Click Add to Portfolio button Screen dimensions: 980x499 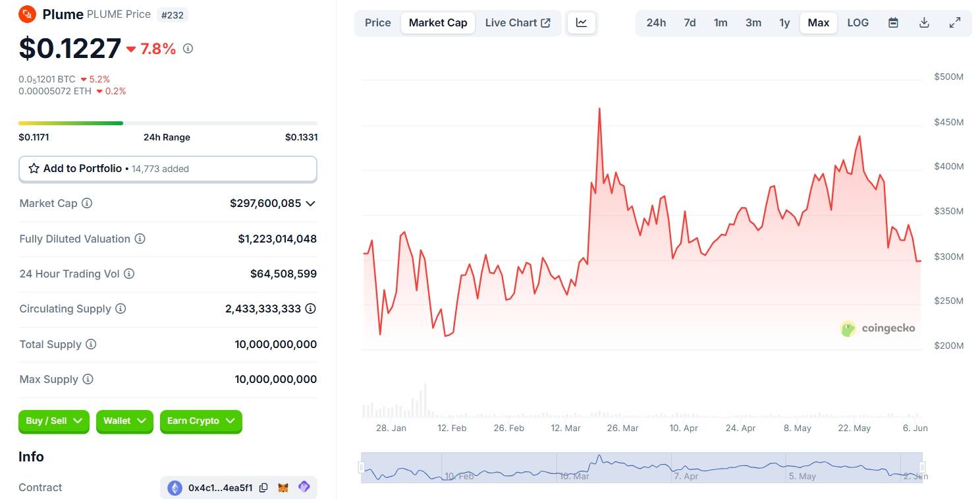click(168, 169)
